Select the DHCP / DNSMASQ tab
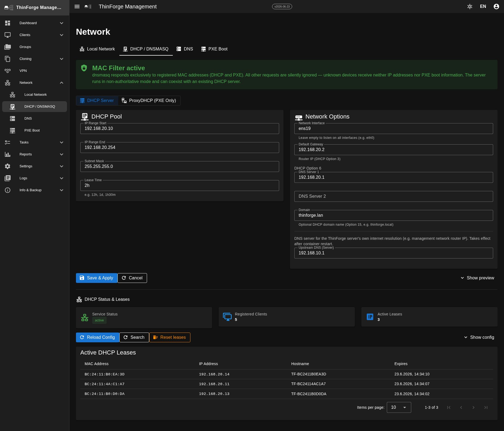The width and height of the screenshot is (504, 431). click(146, 49)
